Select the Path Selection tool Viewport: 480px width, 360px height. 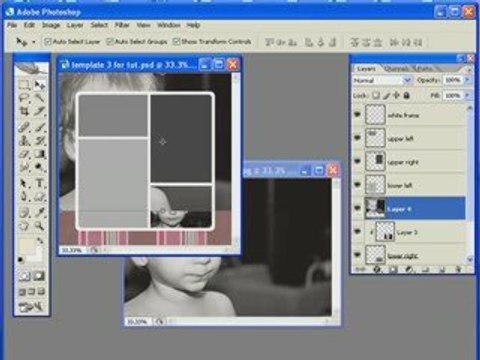24,183
